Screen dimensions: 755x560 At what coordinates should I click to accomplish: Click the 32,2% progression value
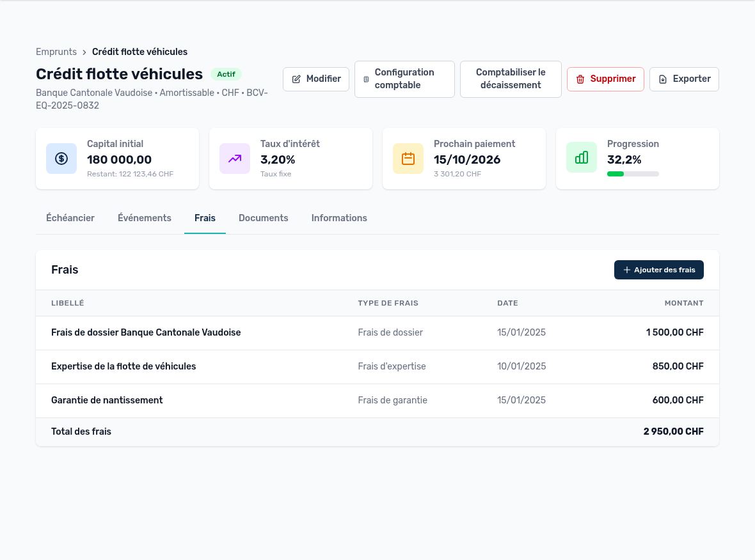pyautogui.click(x=624, y=160)
